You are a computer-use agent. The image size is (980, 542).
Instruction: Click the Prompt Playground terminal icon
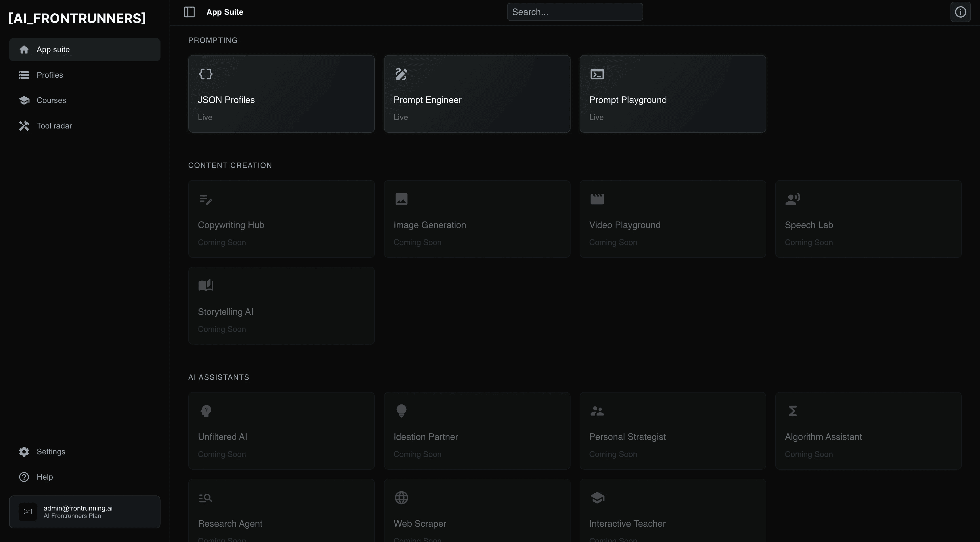tap(597, 74)
